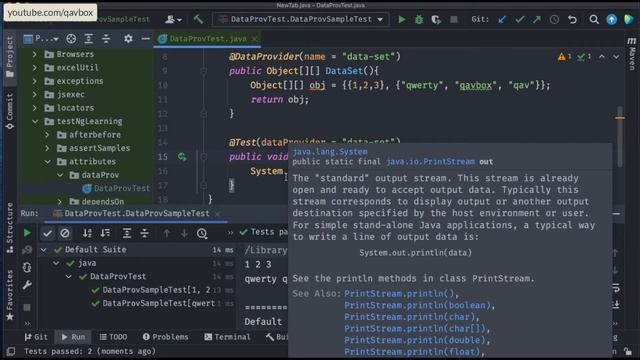This screenshot has width=640, height=360.
Task: Expand all folders in Project panel
Action: point(89,39)
